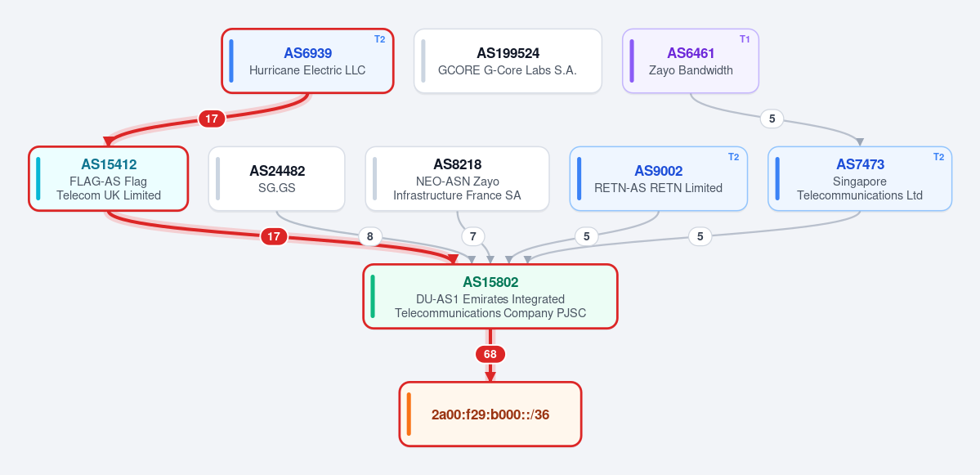Screen dimensions: 980x475
Task: Click the T1 badge on AS6461
Action: pos(745,39)
